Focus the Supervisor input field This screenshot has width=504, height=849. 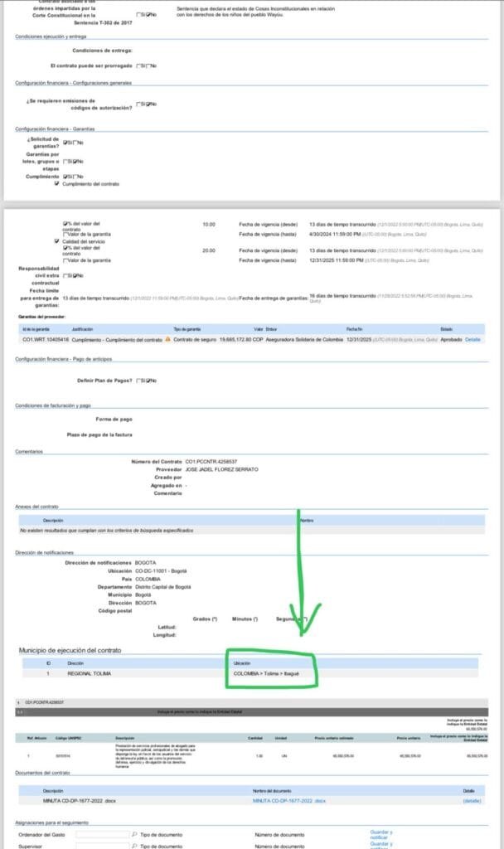pyautogui.click(x=102, y=846)
